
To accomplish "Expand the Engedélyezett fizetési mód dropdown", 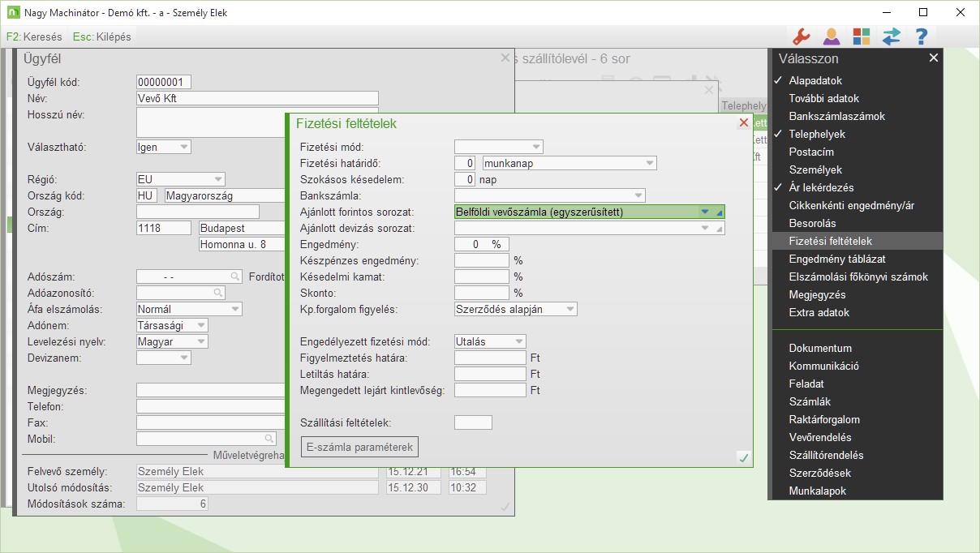I will pyautogui.click(x=519, y=341).
